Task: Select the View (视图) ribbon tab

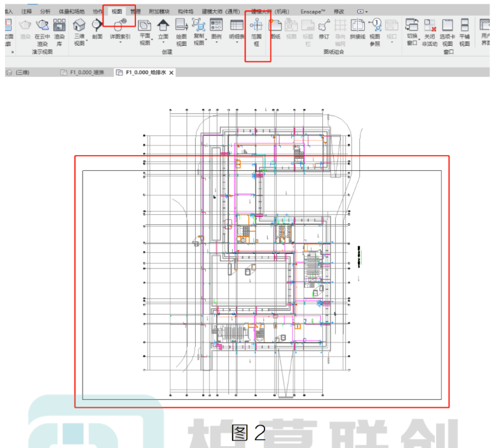Action: [x=117, y=11]
